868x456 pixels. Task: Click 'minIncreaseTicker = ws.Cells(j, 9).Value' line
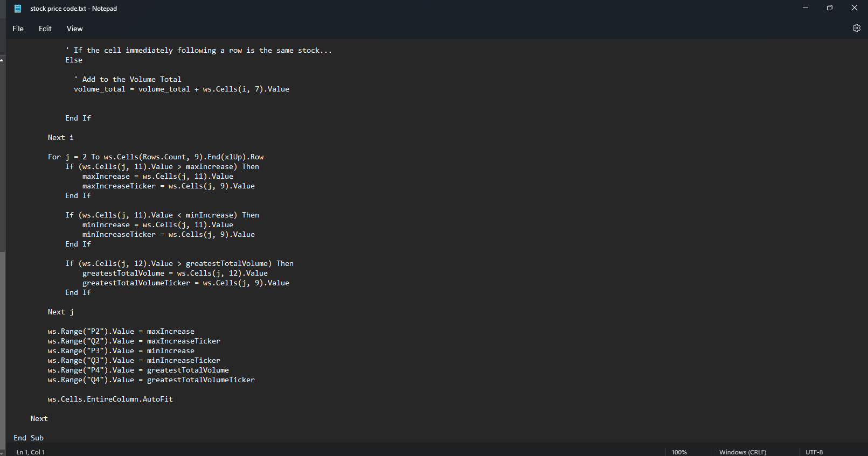pyautogui.click(x=169, y=234)
